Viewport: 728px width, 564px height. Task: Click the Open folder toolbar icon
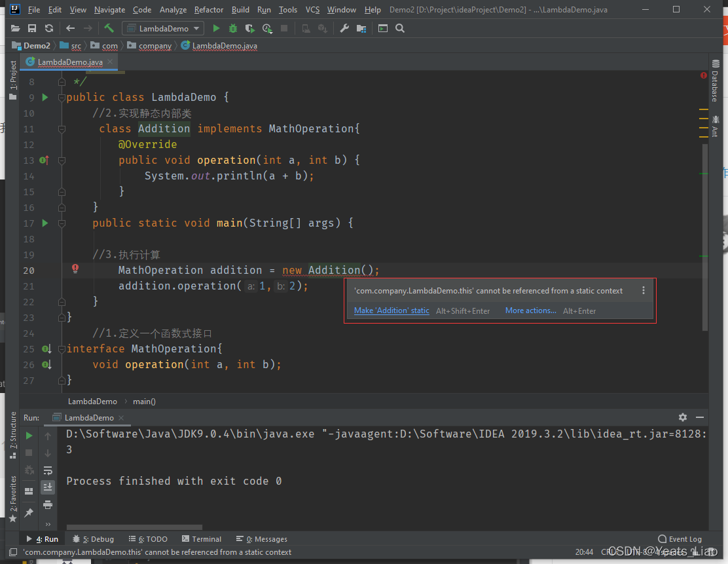tap(15, 28)
